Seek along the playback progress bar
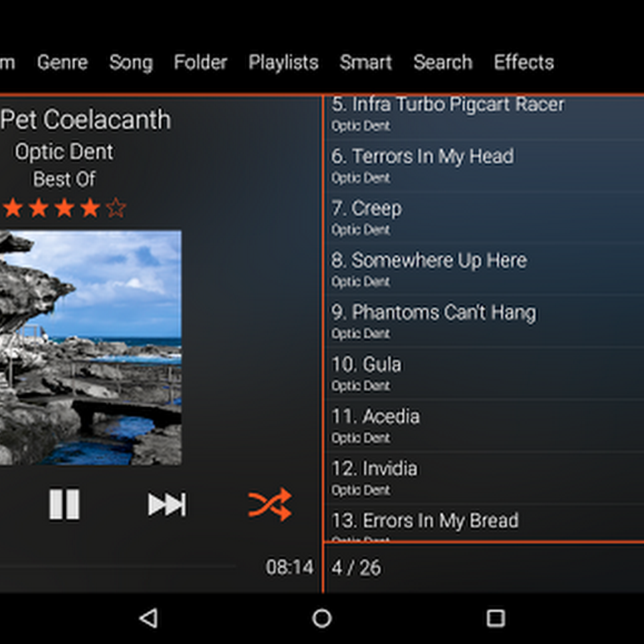Viewport: 644px width, 644px height. (117, 567)
